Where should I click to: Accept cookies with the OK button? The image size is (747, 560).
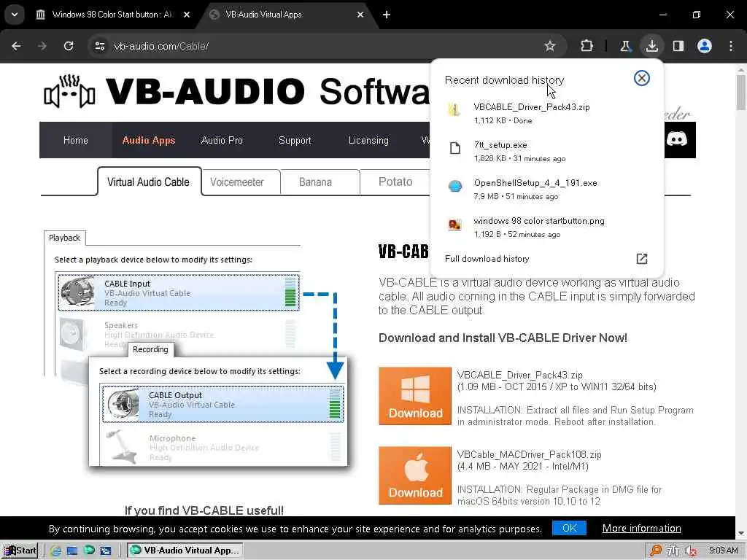tap(569, 528)
